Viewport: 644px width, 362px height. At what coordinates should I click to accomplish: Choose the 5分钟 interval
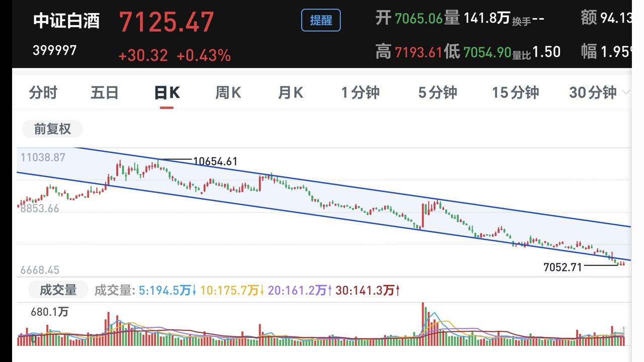[438, 93]
